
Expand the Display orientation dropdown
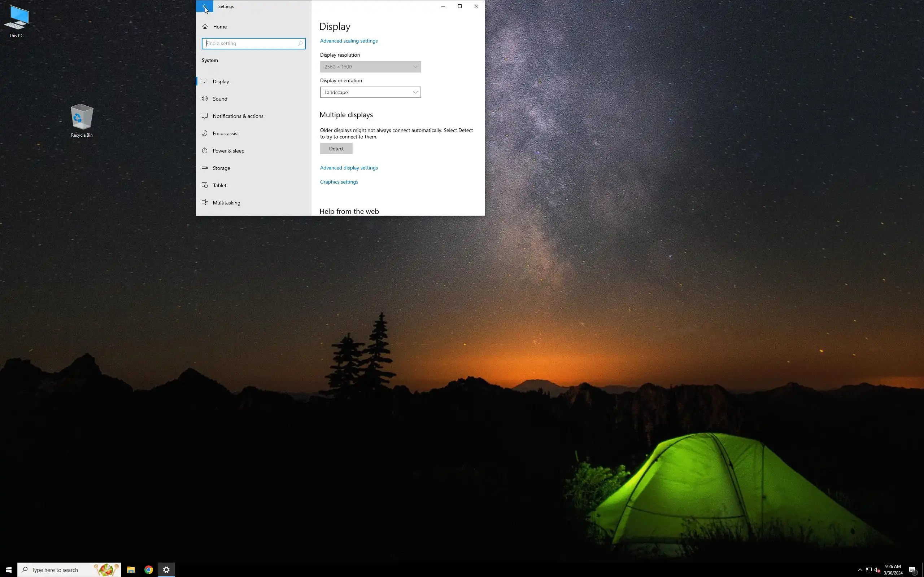click(370, 92)
